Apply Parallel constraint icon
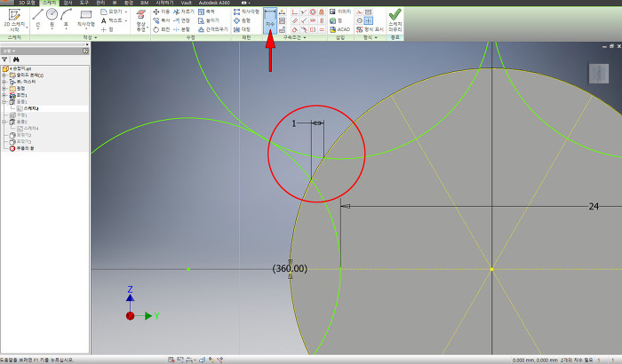Screen dimensions: 622x364 [295, 20]
